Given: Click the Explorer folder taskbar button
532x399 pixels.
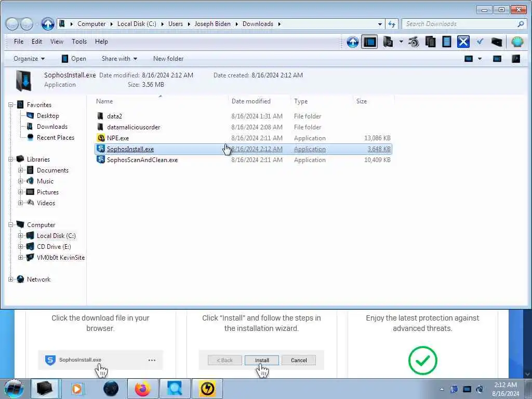Looking at the screenshot, I should 45,389.
